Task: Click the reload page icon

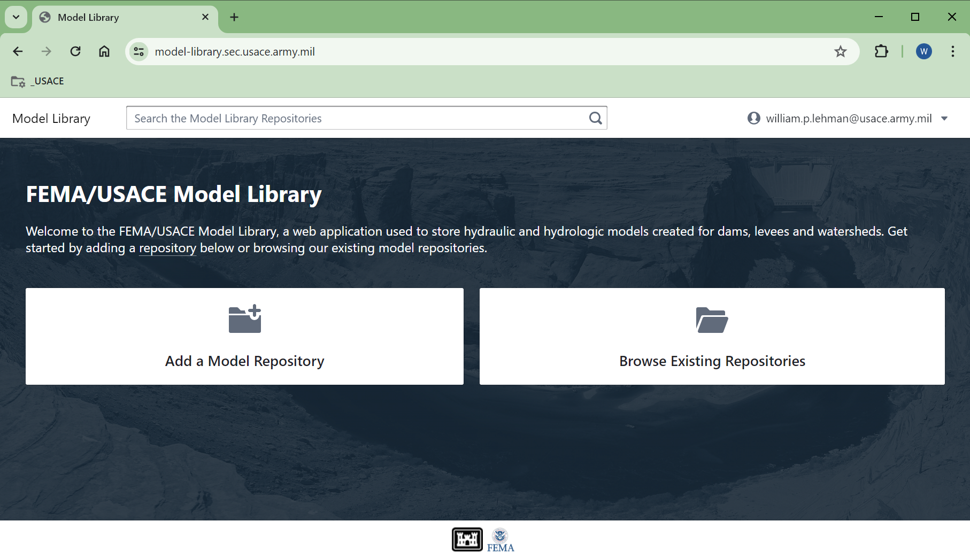Action: 75,51
